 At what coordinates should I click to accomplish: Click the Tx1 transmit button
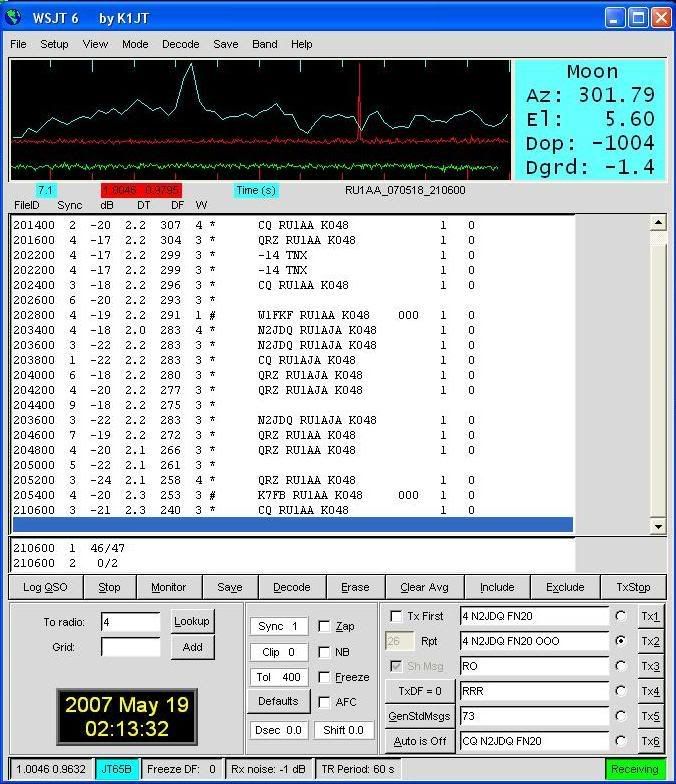click(x=650, y=616)
